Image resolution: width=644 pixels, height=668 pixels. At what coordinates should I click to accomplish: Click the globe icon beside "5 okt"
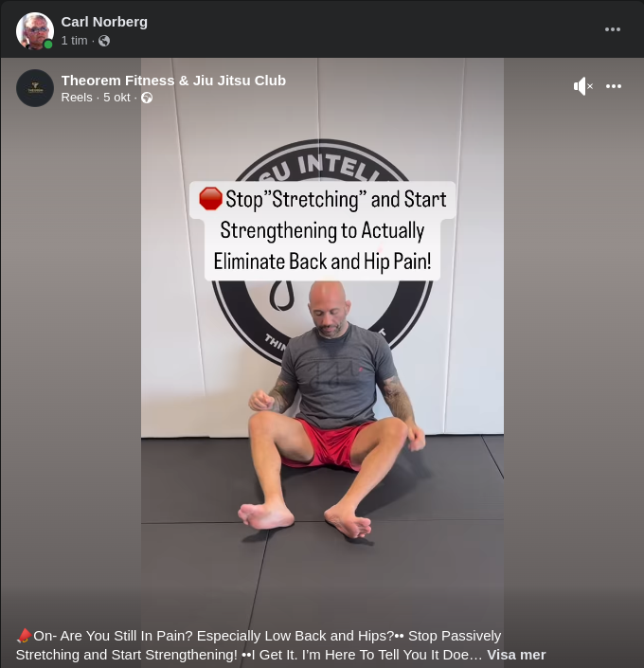[147, 98]
